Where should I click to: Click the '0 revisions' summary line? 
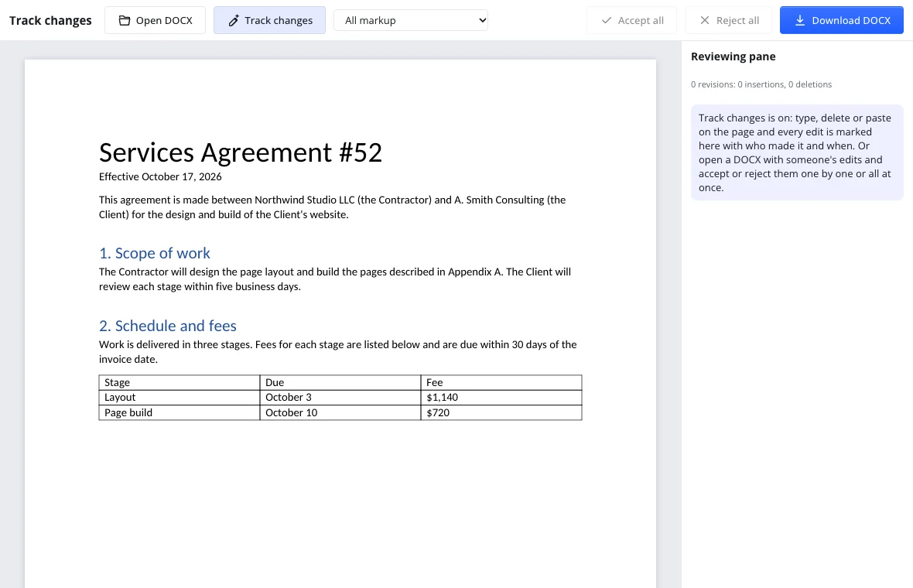coord(761,84)
